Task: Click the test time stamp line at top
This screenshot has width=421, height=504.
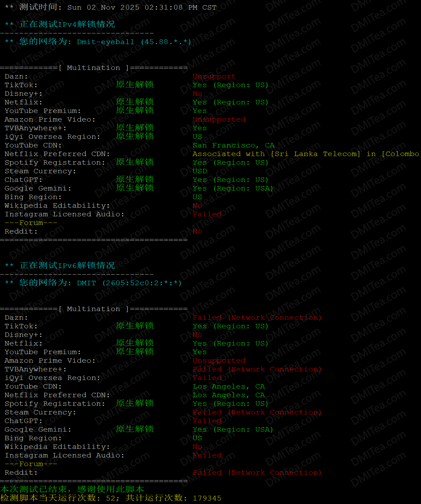Action: point(110,7)
